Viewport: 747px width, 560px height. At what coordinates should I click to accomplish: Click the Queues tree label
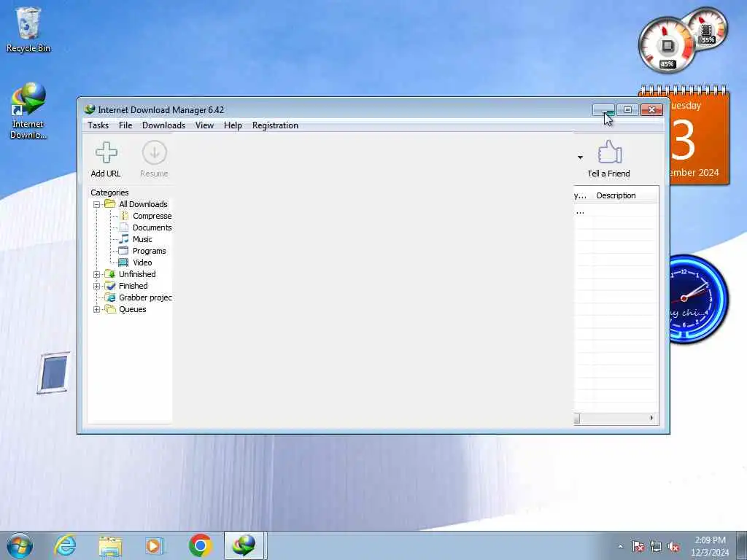click(x=133, y=309)
